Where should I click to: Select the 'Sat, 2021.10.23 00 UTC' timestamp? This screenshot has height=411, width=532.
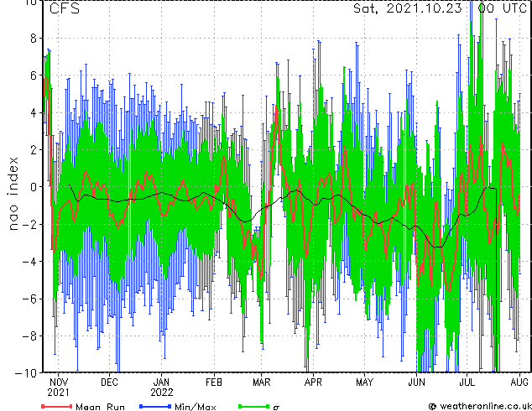pyautogui.click(x=440, y=8)
